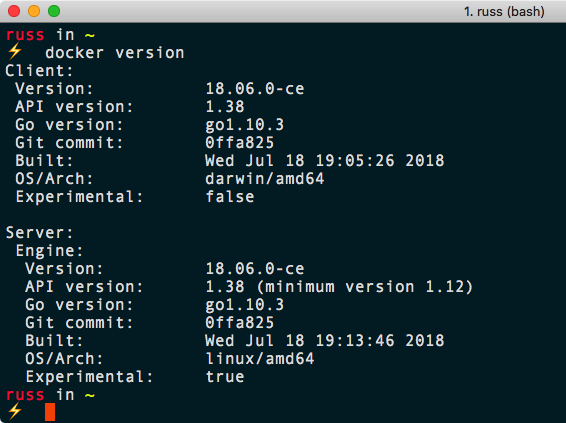Image resolution: width=566 pixels, height=423 pixels.
Task: Click the Client version value 18.06.0-ce
Action: tap(255, 88)
